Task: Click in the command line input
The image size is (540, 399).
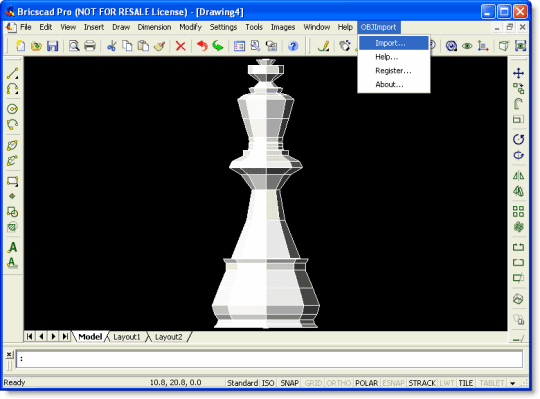Action: 269,359
